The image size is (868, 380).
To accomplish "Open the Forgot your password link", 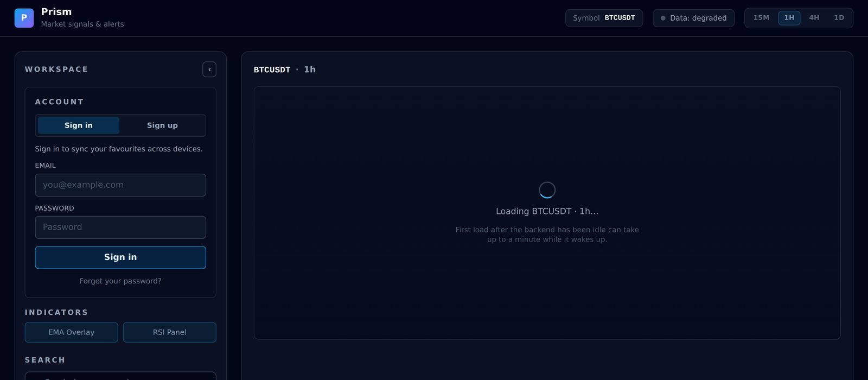I will point(120,281).
